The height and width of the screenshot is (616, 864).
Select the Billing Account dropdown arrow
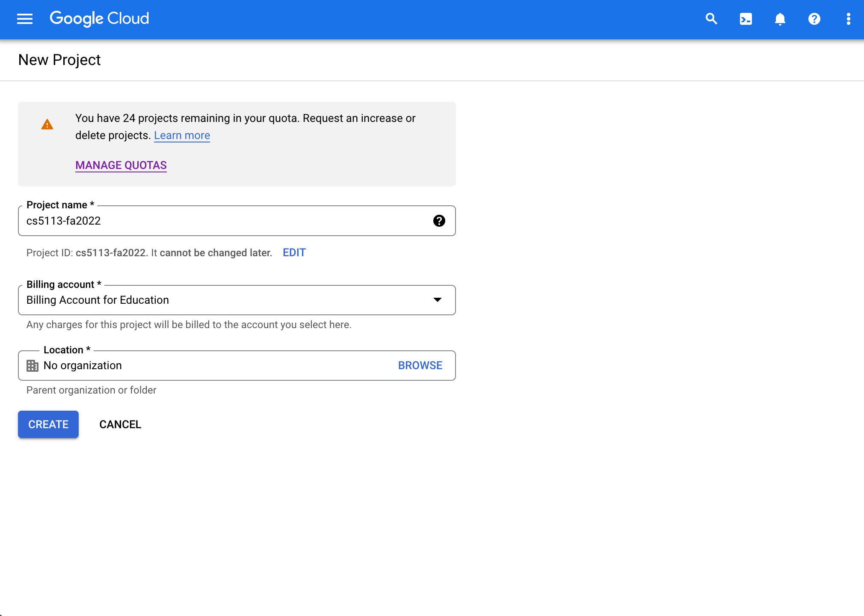click(438, 299)
